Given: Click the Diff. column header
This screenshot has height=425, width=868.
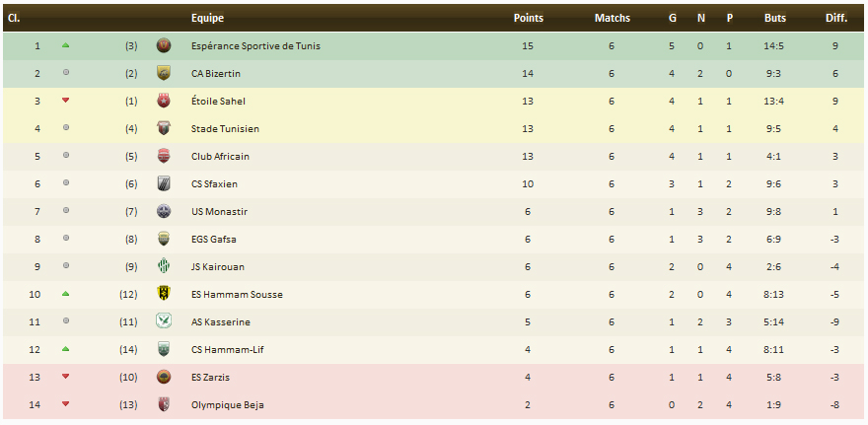Looking at the screenshot, I should point(835,18).
